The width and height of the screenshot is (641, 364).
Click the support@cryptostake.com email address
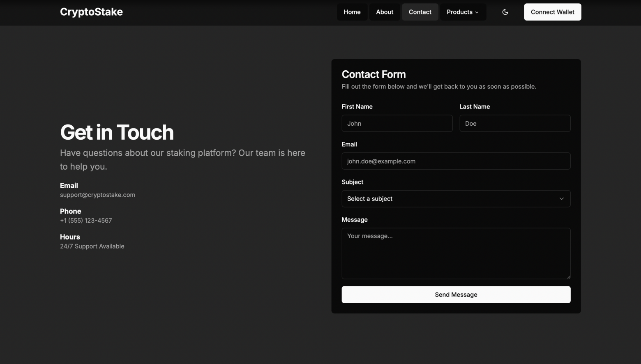coord(97,195)
